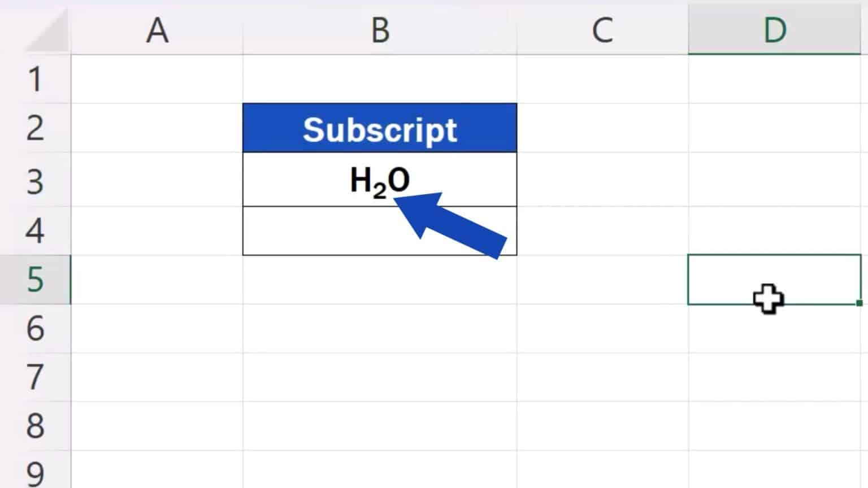Viewport: 868px width, 488px height.
Task: Click the empty bordered cell below H2O
Action: tap(316, 231)
